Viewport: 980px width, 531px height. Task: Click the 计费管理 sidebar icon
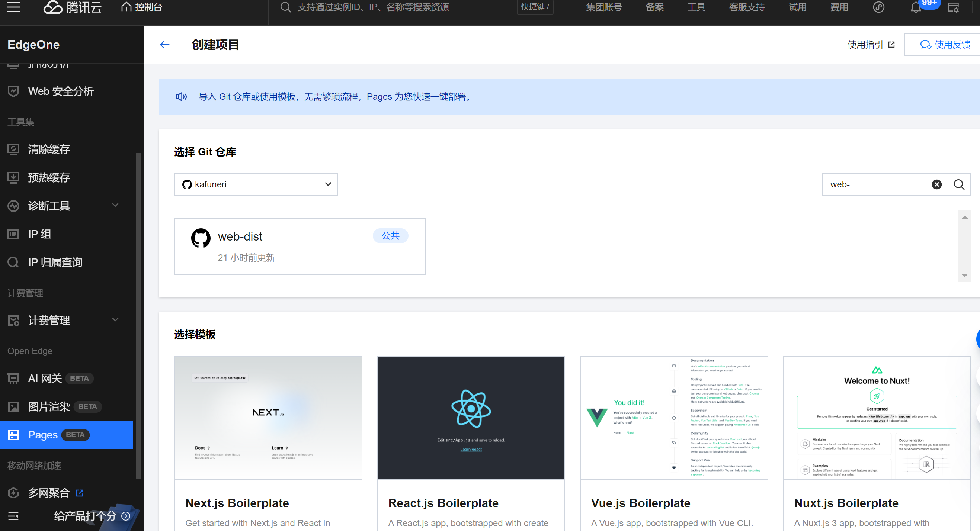(x=13, y=321)
